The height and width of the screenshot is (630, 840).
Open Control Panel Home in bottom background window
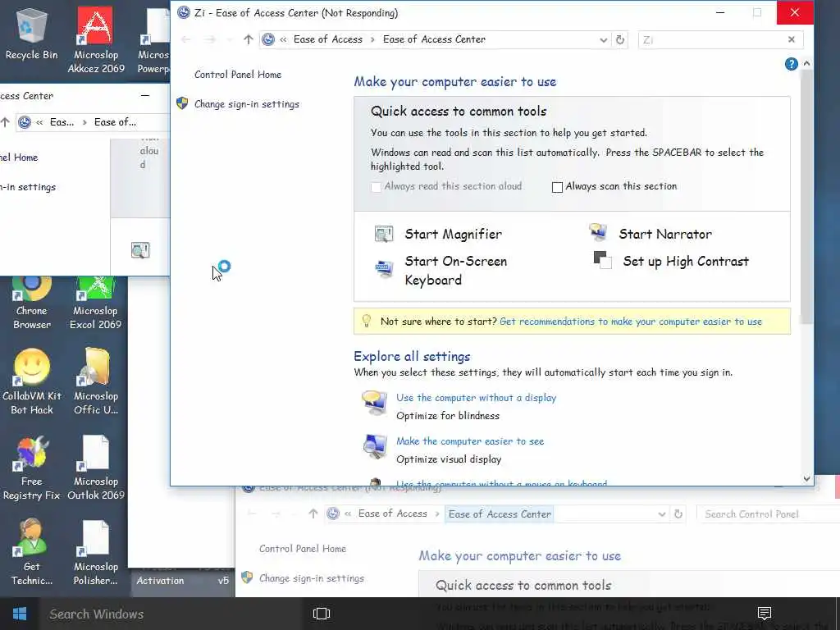[303, 549]
